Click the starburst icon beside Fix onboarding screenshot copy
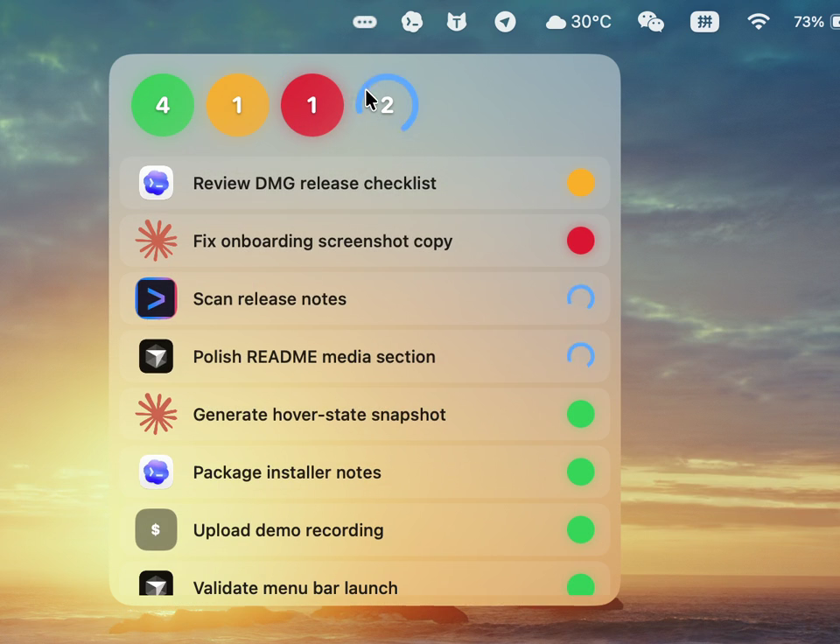 (156, 241)
